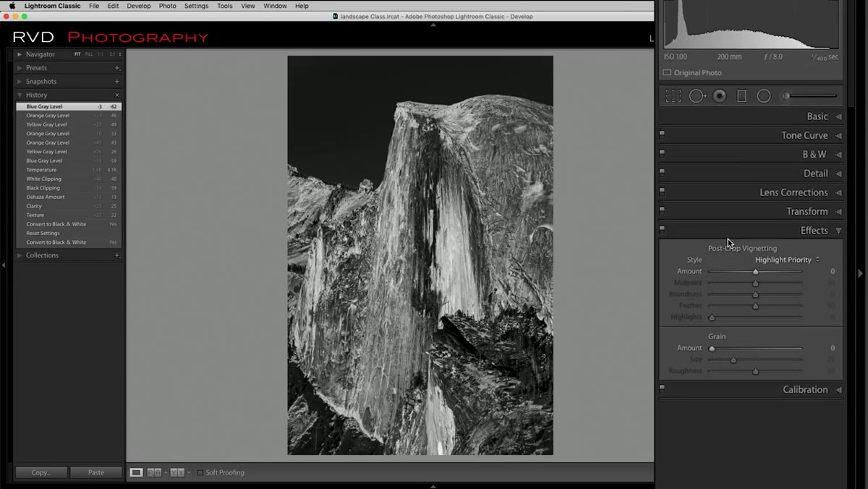Click the Copy... button
This screenshot has width=868, height=489.
(41, 472)
